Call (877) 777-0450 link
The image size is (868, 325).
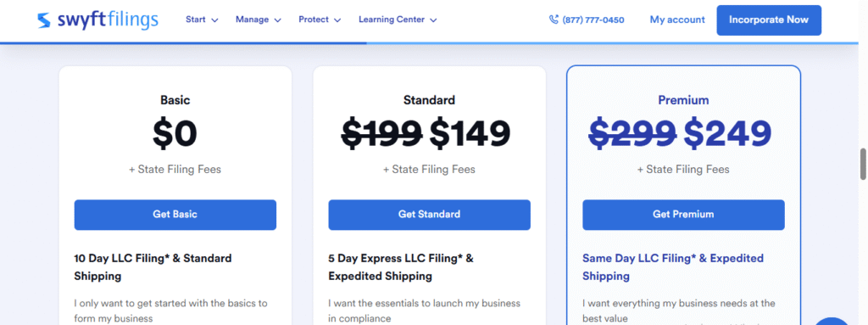click(x=593, y=20)
